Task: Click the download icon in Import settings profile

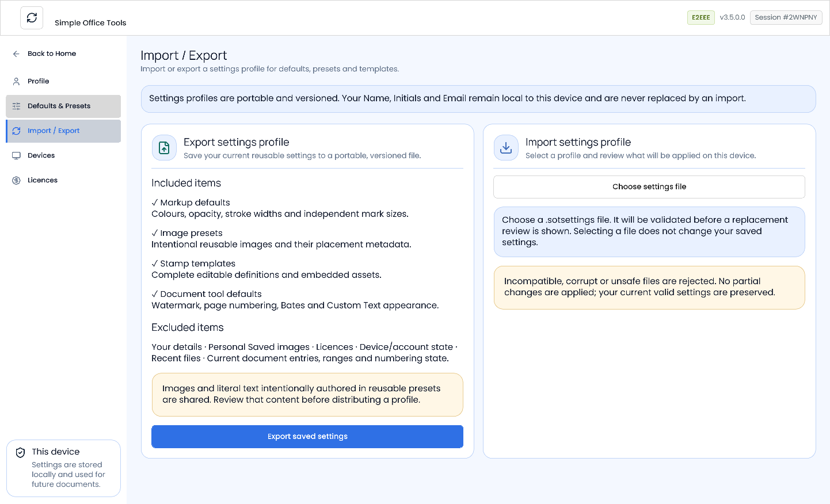Action: [x=506, y=148]
